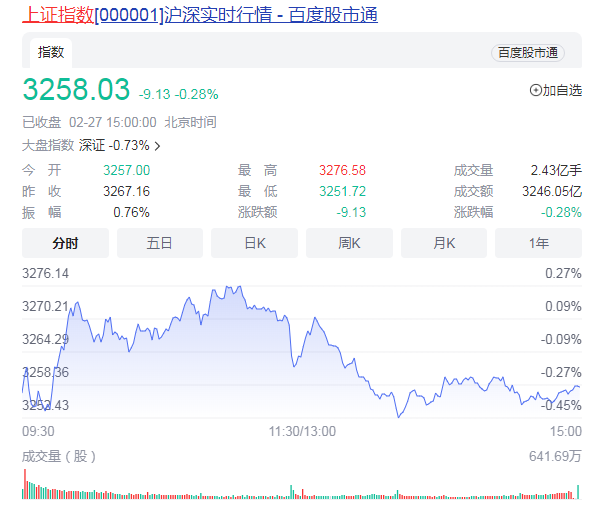
Task: Click the tallest opening volume bar
Action: (x=25, y=484)
